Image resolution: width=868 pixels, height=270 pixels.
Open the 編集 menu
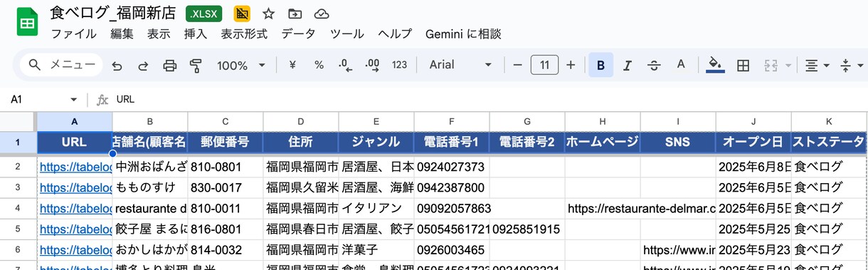tap(122, 33)
